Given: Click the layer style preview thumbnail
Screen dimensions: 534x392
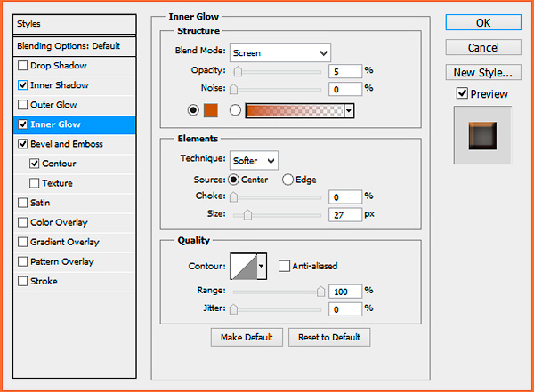Looking at the screenshot, I should 482,135.
